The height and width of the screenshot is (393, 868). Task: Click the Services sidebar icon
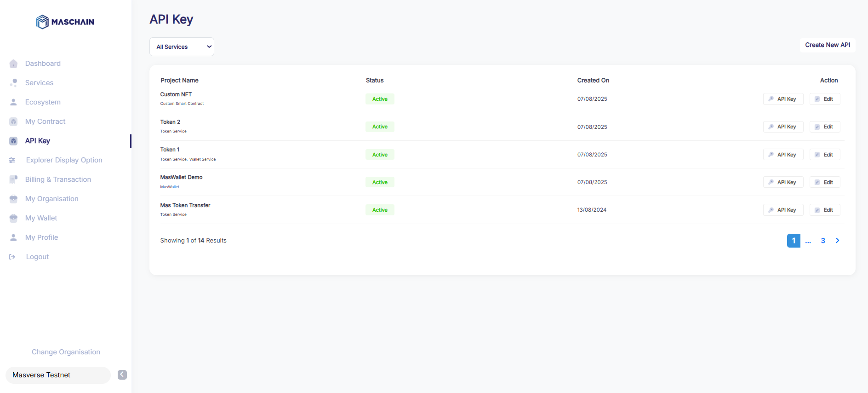click(x=13, y=83)
